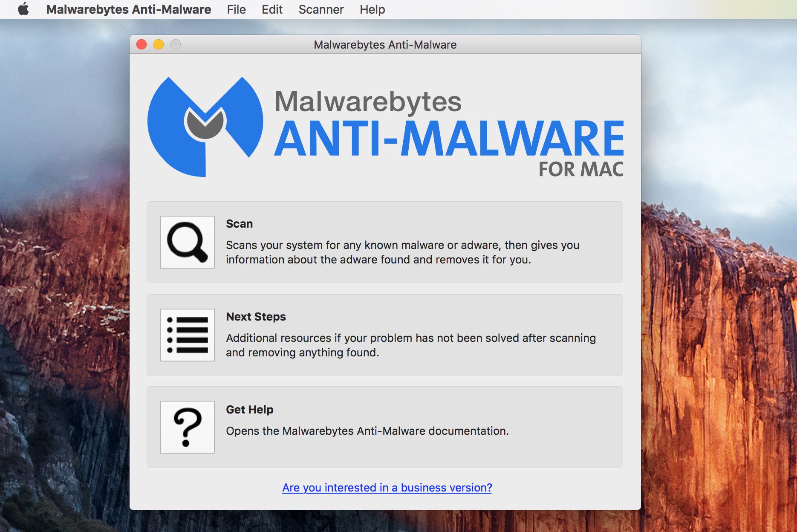Screen dimensions: 797x532
Task: Close the Malwarebytes window with red button
Action: coord(141,44)
